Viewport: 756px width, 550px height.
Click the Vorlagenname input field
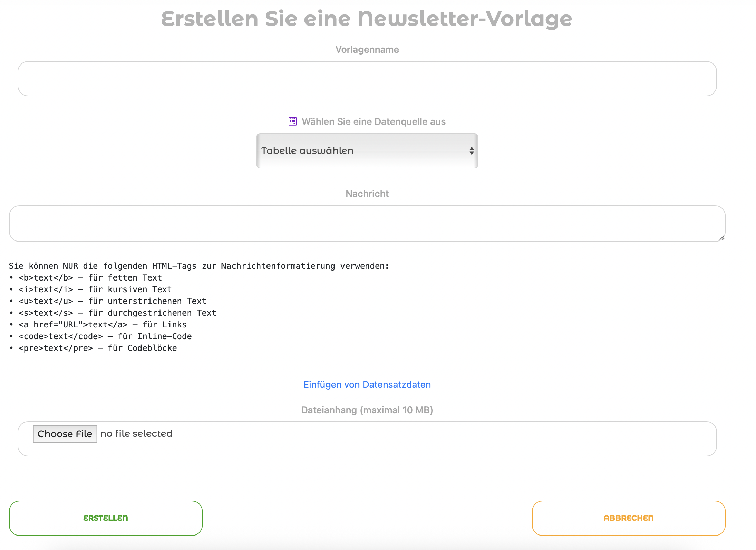[367, 79]
